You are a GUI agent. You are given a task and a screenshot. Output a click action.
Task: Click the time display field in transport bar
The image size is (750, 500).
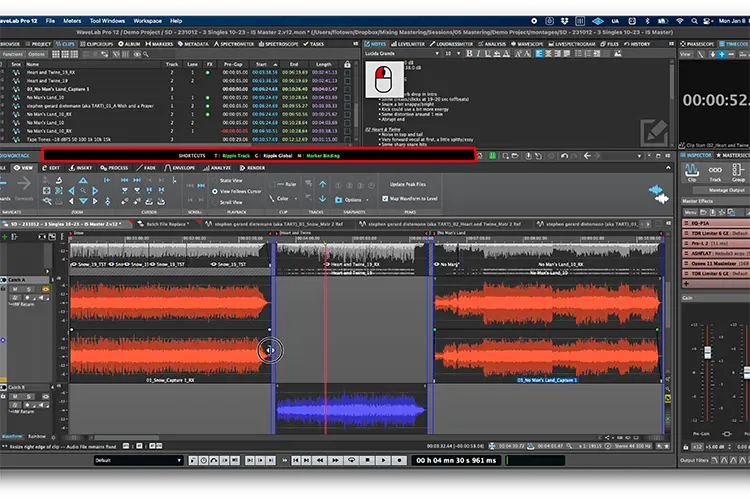tap(456, 460)
